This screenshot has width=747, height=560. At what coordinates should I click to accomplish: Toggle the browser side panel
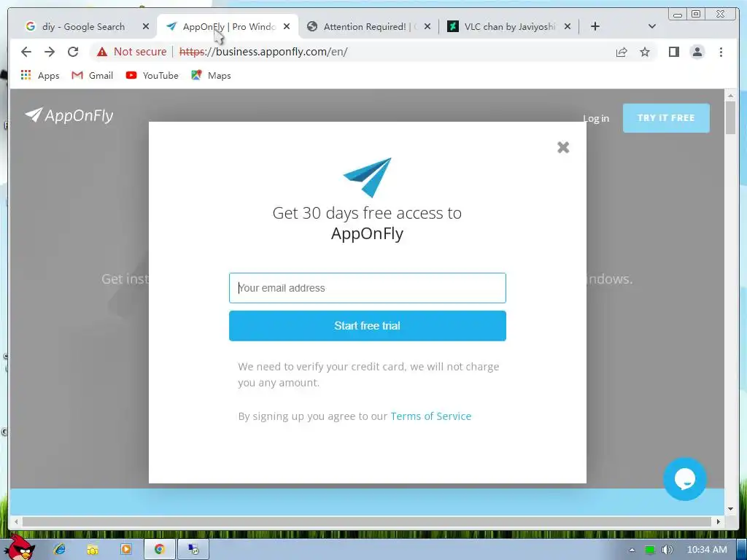[x=673, y=52]
